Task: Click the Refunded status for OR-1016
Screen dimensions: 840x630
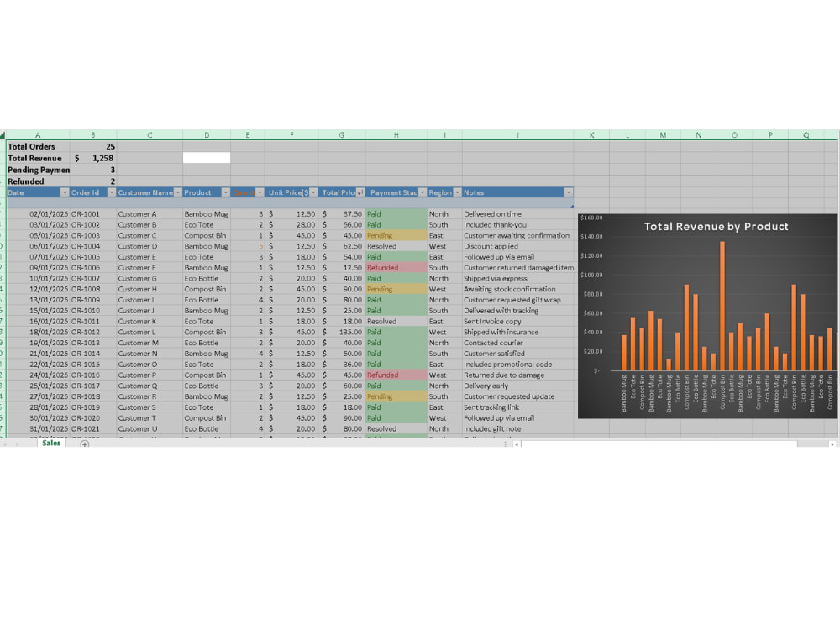Action: pos(396,375)
